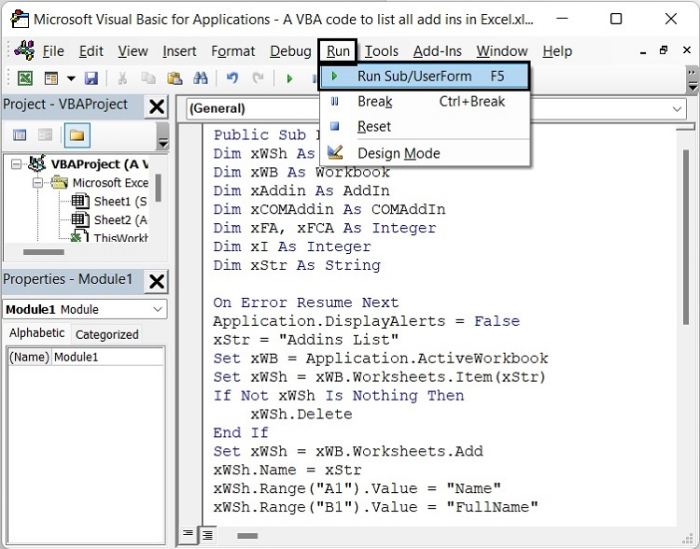The height and width of the screenshot is (549, 700).
Task: Open the Edit menu
Action: [91, 51]
